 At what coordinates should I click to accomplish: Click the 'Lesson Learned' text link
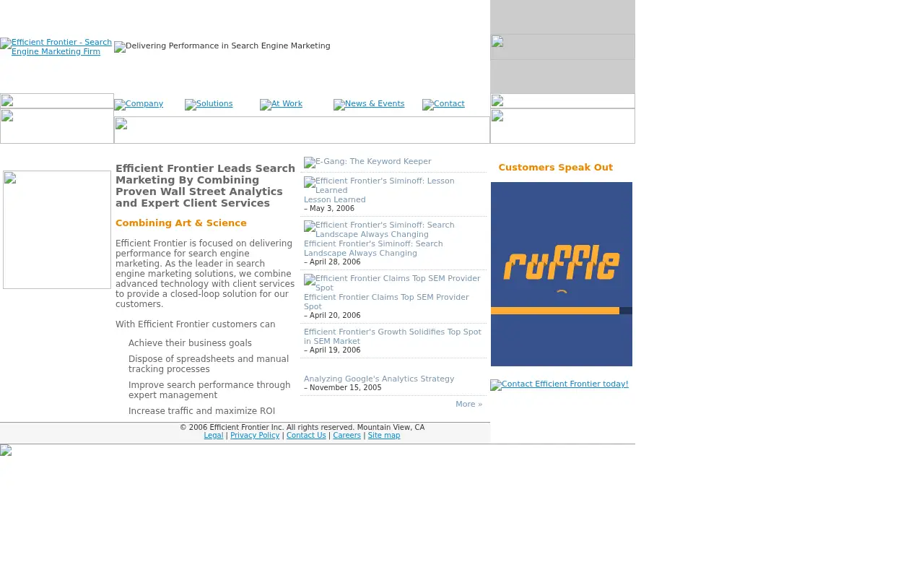click(x=335, y=199)
